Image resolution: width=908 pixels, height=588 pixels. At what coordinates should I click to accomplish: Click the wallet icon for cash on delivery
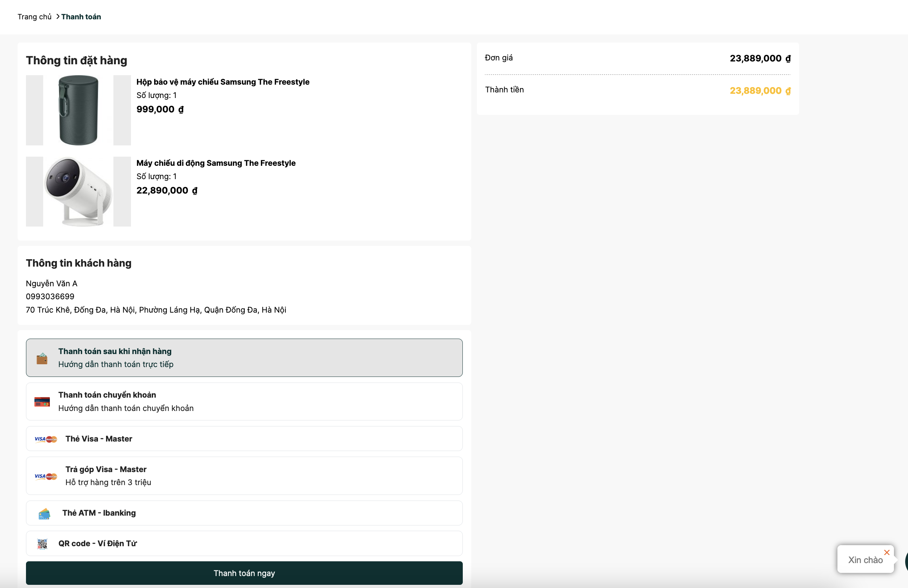[42, 358]
